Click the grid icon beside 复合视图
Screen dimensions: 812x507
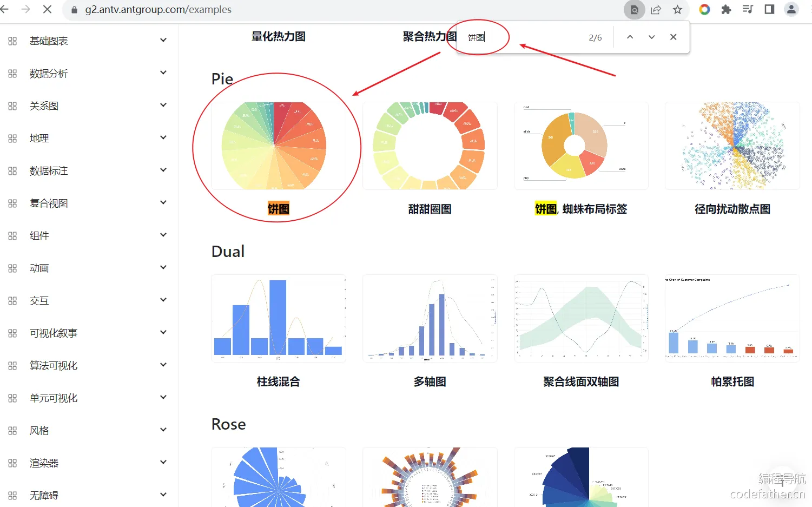pos(12,203)
